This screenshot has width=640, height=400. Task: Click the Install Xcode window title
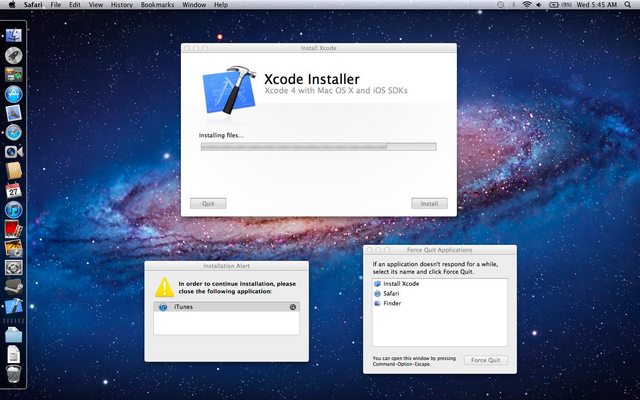[318, 48]
